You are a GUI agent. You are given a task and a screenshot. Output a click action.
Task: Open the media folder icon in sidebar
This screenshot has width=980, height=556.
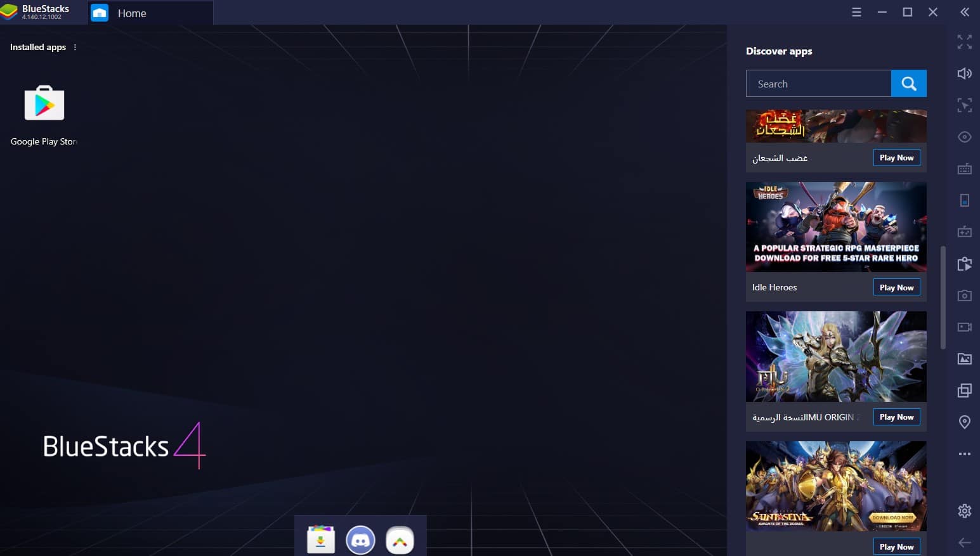pyautogui.click(x=964, y=359)
